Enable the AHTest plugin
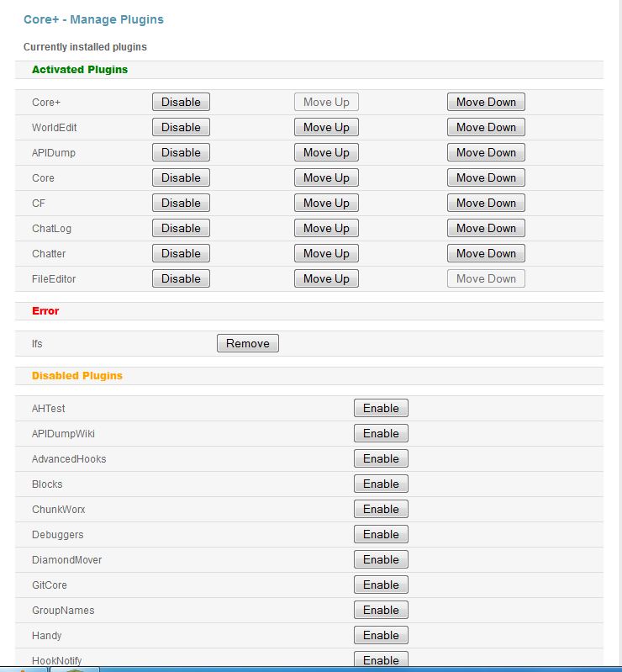This screenshot has height=672, width=622. tap(381, 408)
